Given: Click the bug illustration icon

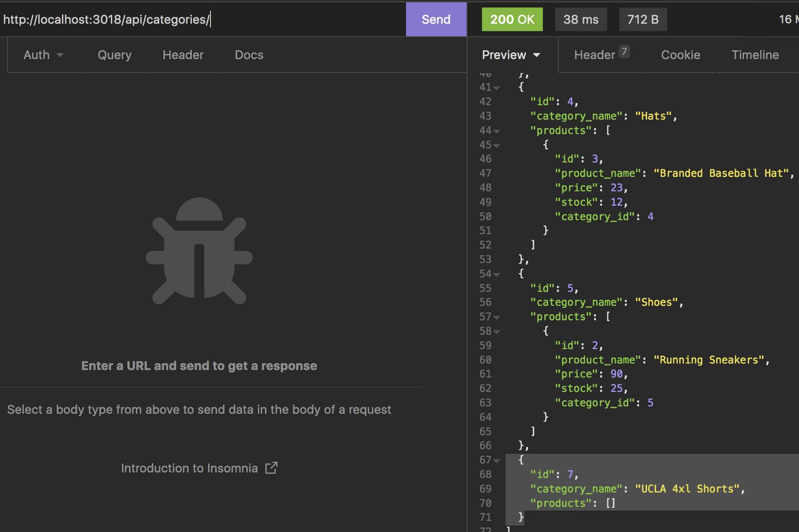Looking at the screenshot, I should point(199,251).
